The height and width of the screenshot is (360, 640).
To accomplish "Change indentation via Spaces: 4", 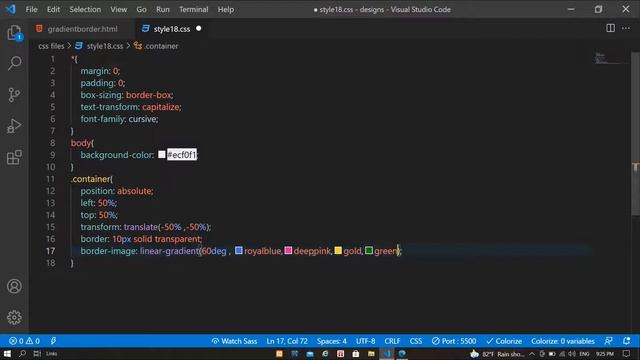I will click(x=331, y=341).
